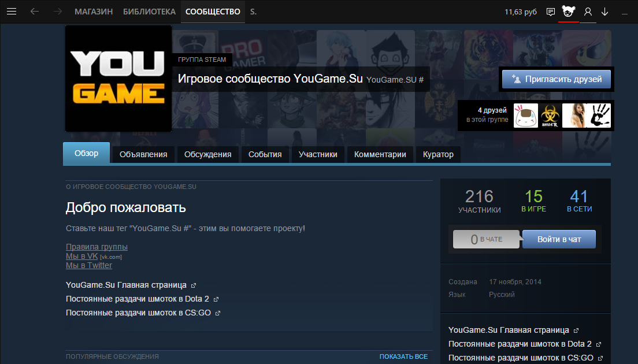638x364 pixels.
Task: Open the external-link icon beside the CS:GO link in the main section
Action: 218,313
